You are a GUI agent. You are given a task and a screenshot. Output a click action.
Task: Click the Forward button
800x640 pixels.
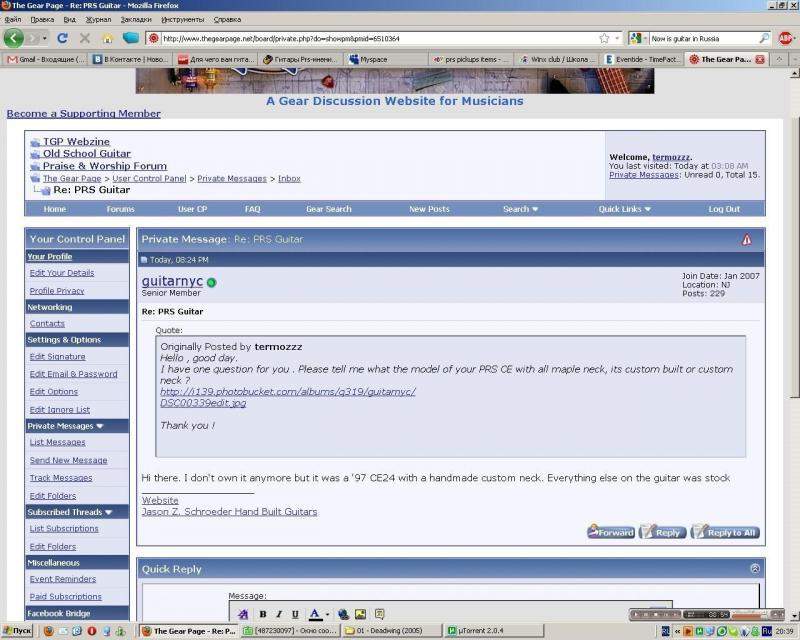[x=611, y=532]
